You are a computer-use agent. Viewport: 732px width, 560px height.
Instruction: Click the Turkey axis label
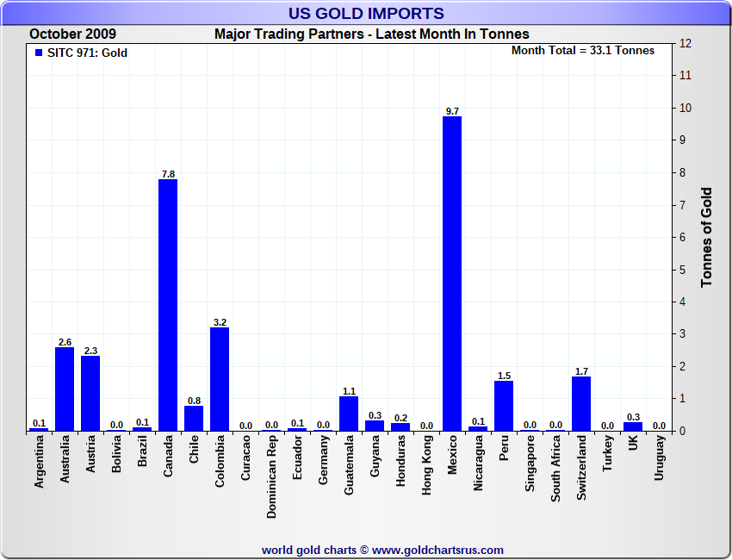pyautogui.click(x=607, y=453)
